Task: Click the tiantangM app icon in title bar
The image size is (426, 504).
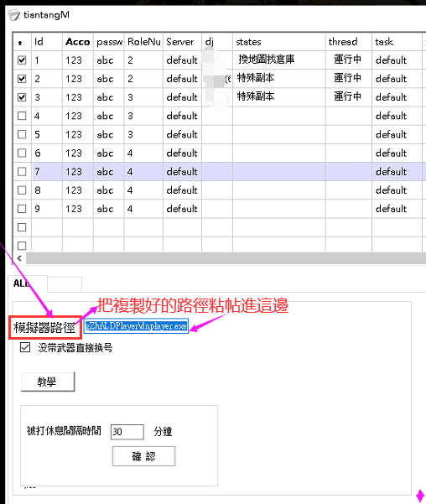Action: pos(13,15)
